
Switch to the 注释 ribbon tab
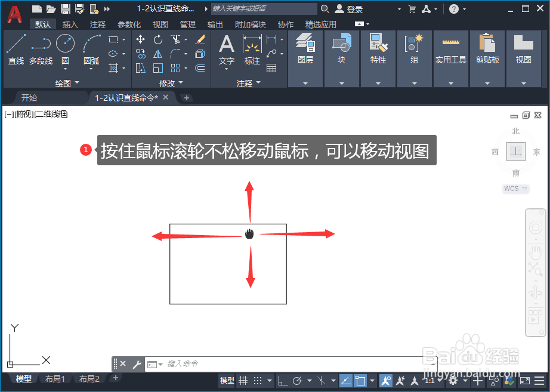(x=97, y=24)
